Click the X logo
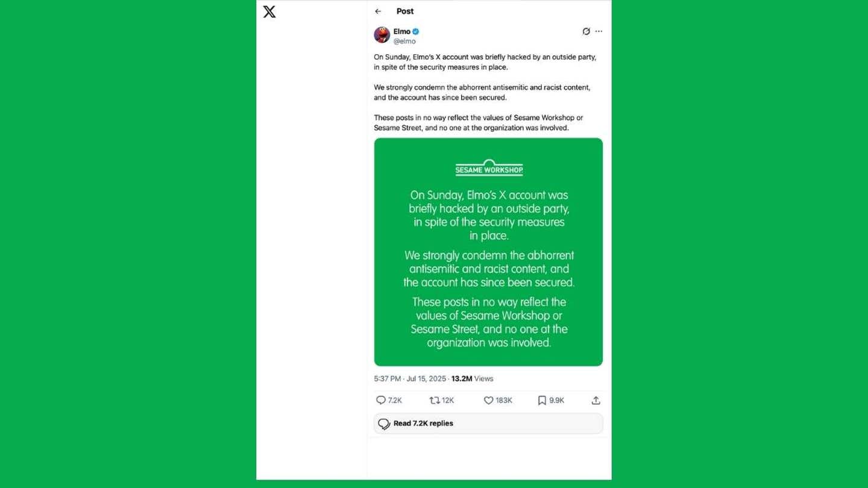Image resolution: width=868 pixels, height=488 pixels. point(269,11)
